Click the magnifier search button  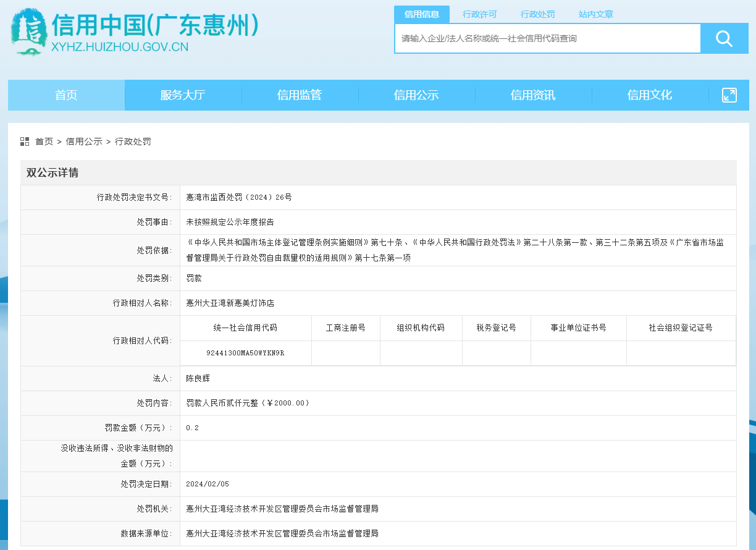click(724, 38)
